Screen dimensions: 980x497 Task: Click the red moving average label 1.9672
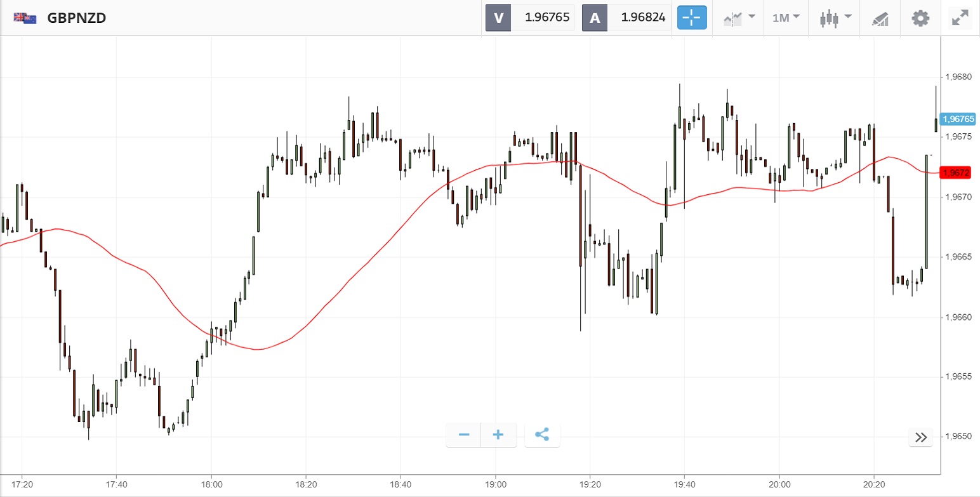[956, 173]
